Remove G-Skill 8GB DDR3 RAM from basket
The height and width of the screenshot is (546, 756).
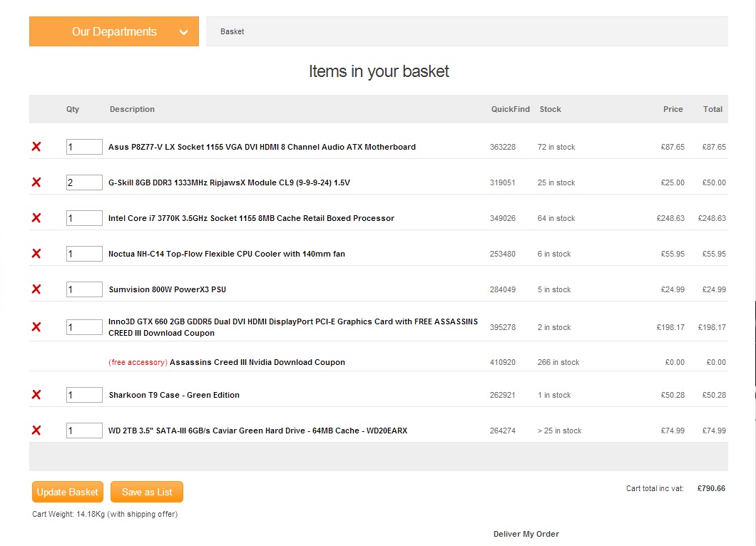(x=36, y=182)
